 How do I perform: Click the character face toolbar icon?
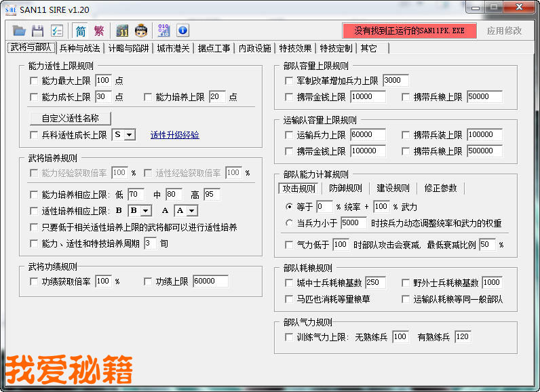pyautogui.click(x=141, y=31)
